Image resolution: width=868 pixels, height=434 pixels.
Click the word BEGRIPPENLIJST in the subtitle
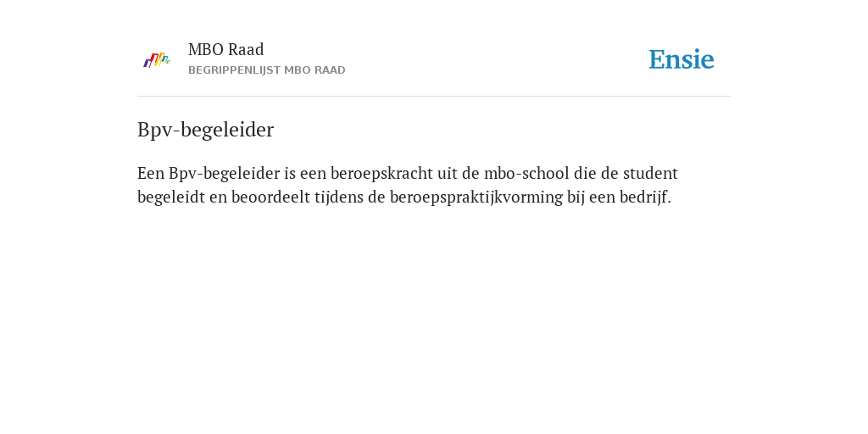(234, 70)
